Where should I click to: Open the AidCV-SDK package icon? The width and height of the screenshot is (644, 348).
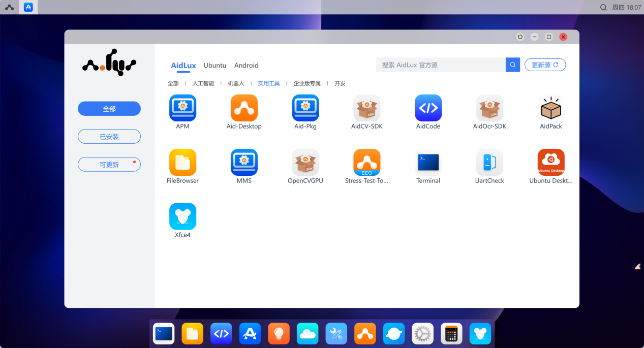point(367,108)
